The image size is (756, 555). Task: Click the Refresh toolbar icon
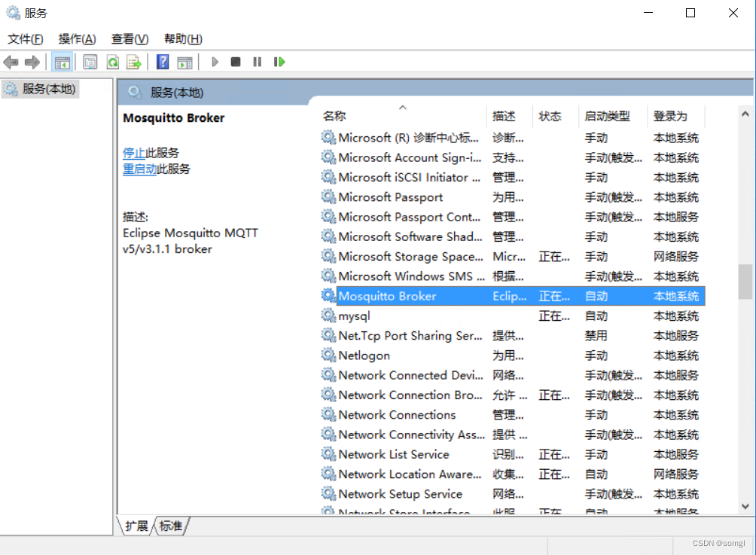[x=111, y=62]
